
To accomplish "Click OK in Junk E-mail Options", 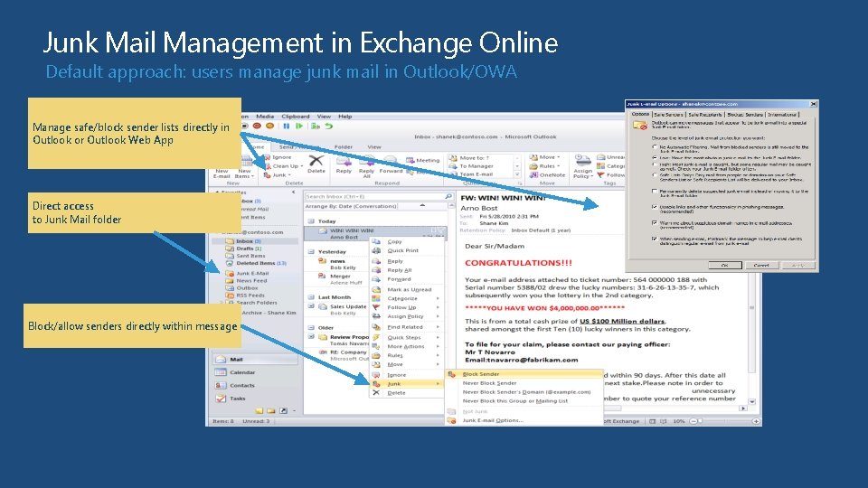I will pyautogui.click(x=724, y=266).
